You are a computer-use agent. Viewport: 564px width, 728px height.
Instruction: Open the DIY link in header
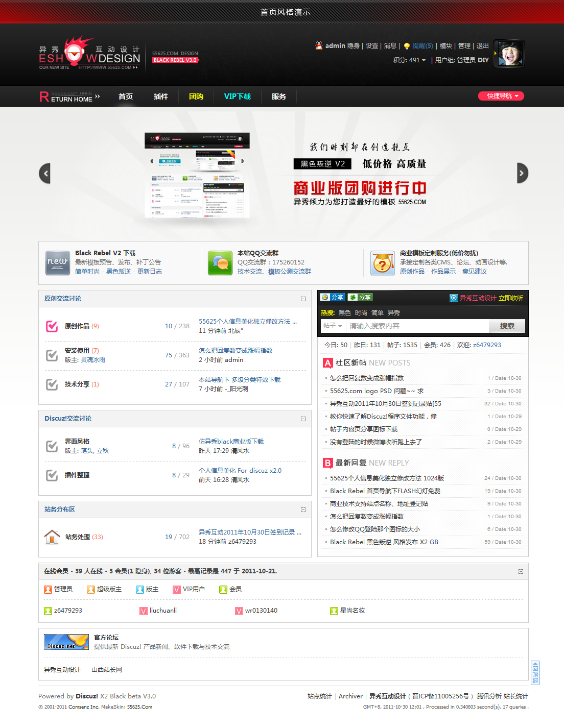click(483, 60)
